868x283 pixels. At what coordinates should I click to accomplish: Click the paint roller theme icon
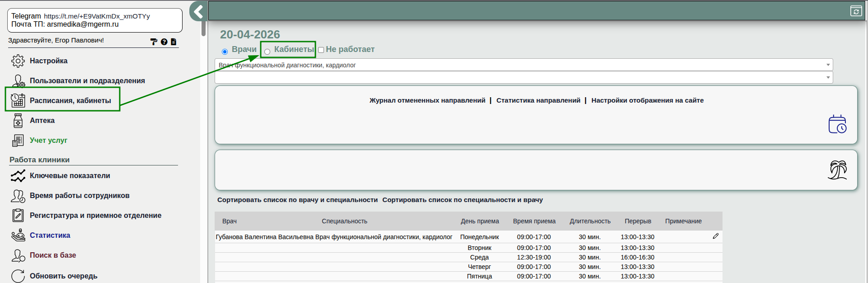tap(154, 42)
